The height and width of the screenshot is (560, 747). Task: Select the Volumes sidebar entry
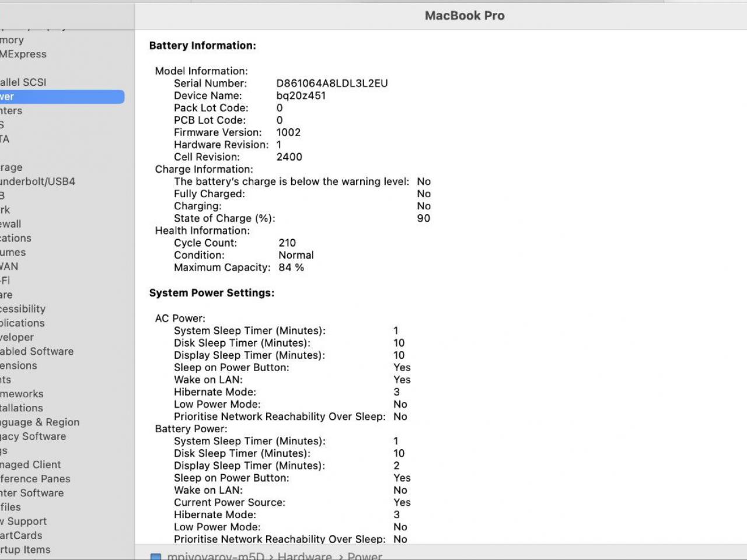(x=13, y=253)
